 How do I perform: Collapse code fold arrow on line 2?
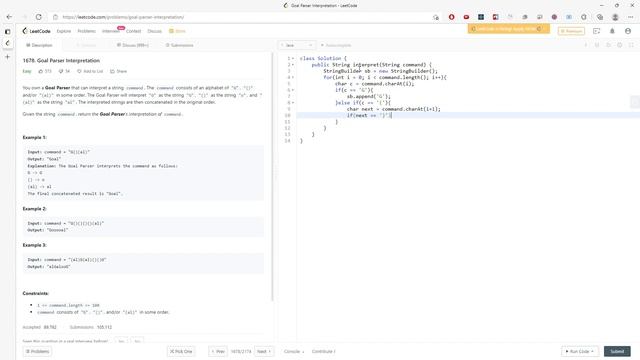click(x=293, y=64)
